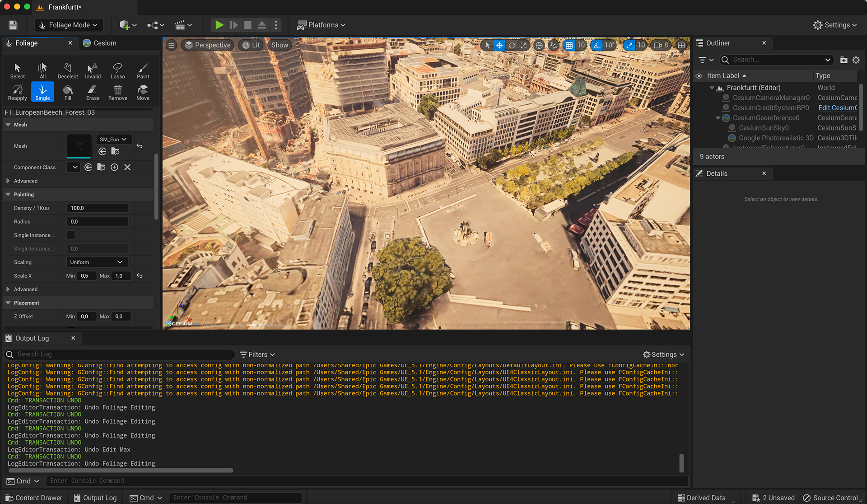Toggle world/local coordinate system icon
This screenshot has height=504, width=867.
click(x=539, y=45)
